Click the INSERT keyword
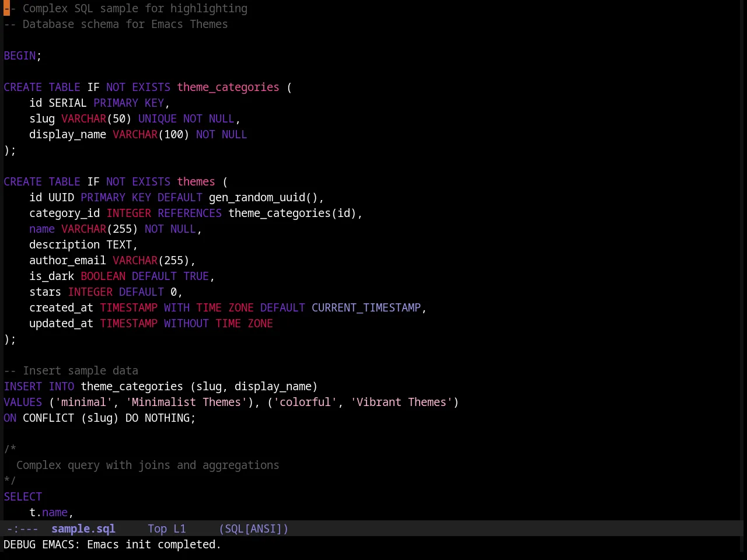This screenshot has height=560, width=747. click(x=23, y=386)
